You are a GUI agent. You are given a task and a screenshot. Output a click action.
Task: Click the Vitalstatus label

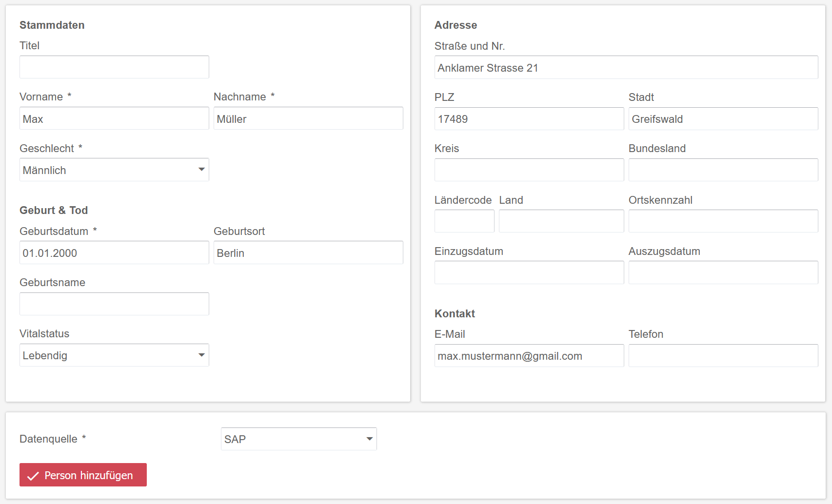tap(44, 333)
